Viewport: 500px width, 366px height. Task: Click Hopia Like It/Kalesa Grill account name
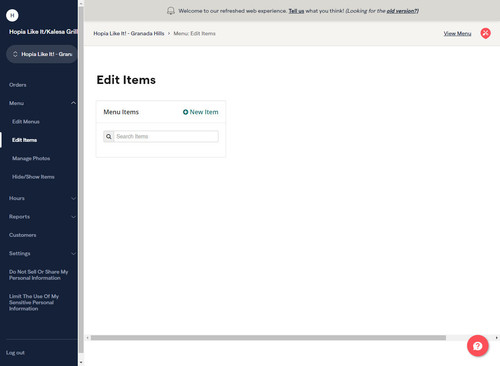[43, 32]
